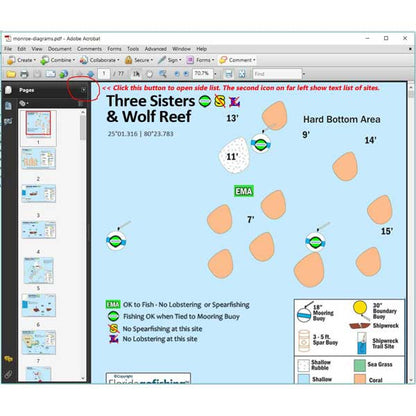
Task: Open the Combine dropdown
Action: 58,60
